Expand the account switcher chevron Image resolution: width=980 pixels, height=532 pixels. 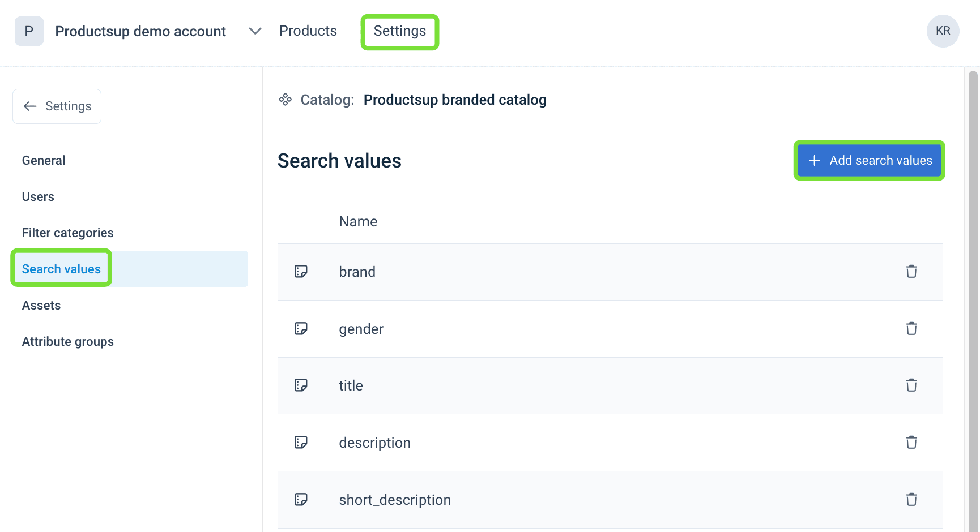point(255,31)
